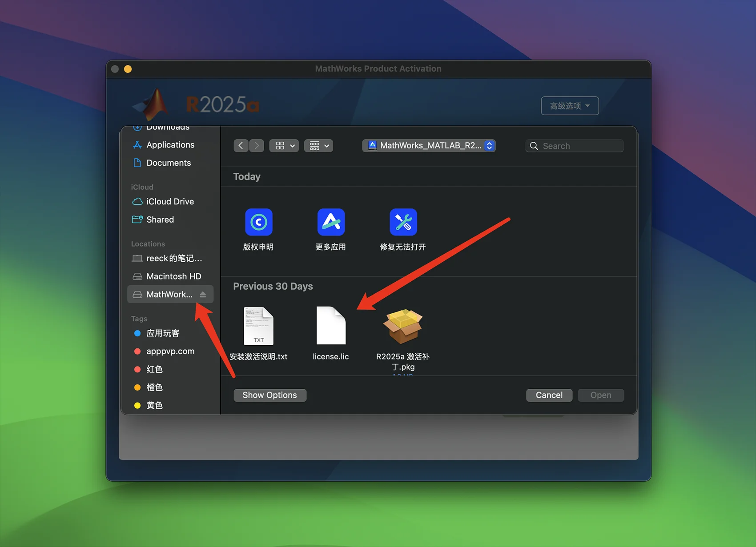Go forward with the right chevron button
This screenshot has width=756, height=547.
[x=257, y=146]
